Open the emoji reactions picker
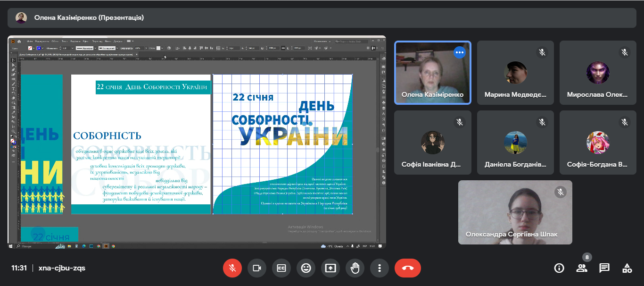This screenshot has width=644, height=286. point(306,268)
